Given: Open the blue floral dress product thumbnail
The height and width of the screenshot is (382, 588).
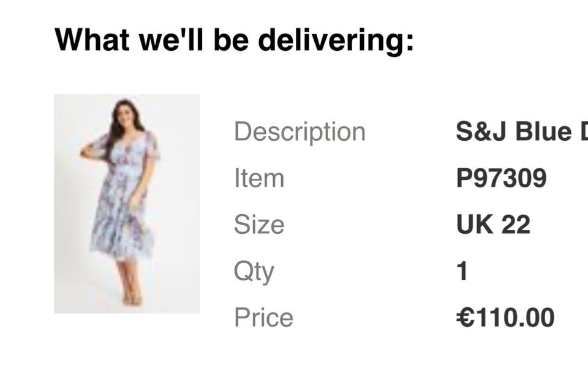Looking at the screenshot, I should (127, 203).
